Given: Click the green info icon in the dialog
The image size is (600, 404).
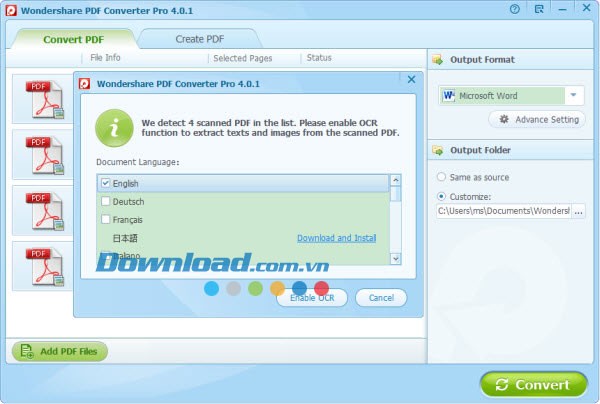Looking at the screenshot, I should pyautogui.click(x=114, y=128).
